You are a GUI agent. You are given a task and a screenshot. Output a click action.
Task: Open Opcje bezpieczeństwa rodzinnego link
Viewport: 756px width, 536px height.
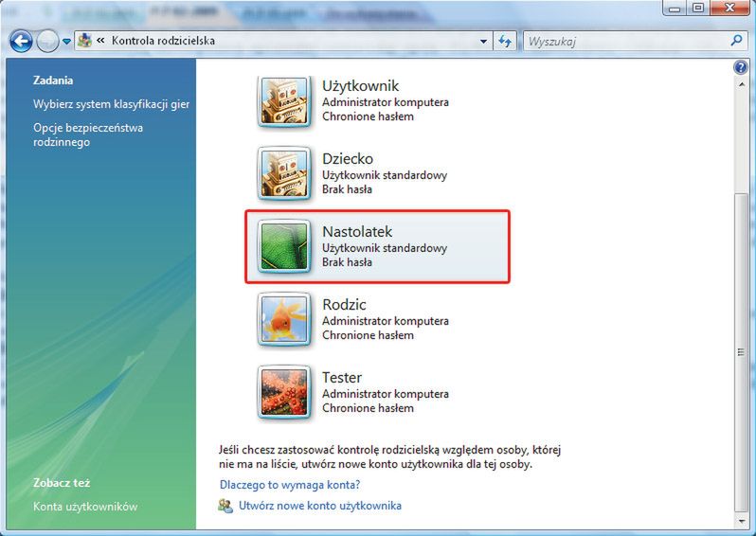coord(88,135)
